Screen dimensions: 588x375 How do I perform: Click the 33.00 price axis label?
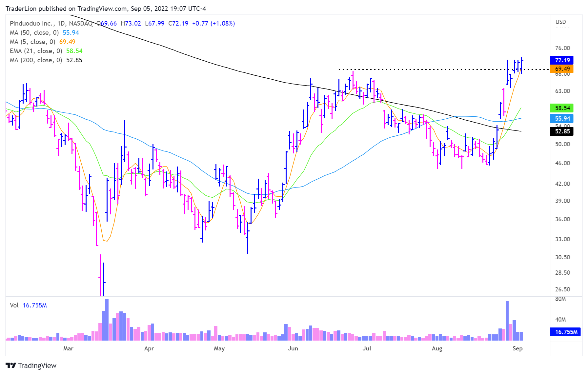(x=562, y=239)
